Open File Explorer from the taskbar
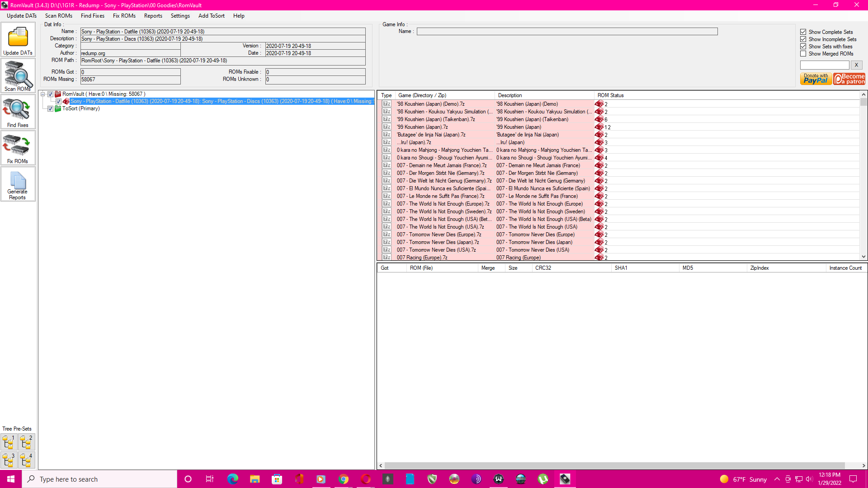The height and width of the screenshot is (488, 868). pyautogui.click(x=255, y=479)
